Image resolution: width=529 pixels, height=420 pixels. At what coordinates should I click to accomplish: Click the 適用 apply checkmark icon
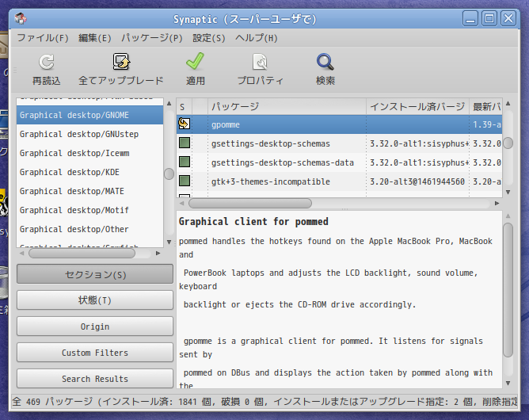tap(195, 61)
